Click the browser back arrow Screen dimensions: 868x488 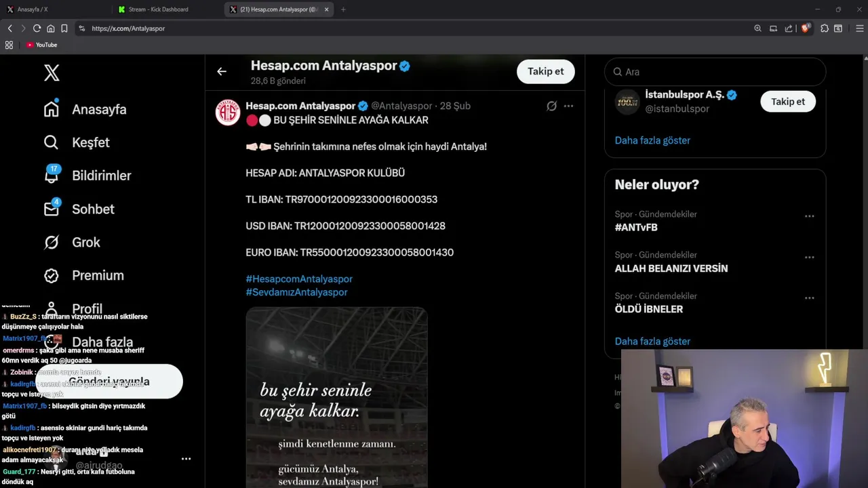click(9, 28)
